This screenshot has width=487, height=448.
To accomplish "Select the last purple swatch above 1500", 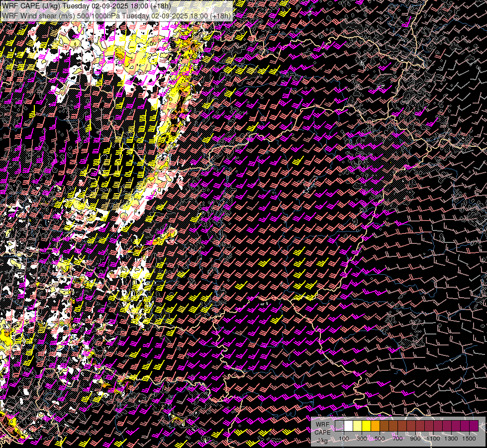I will click(474, 426).
